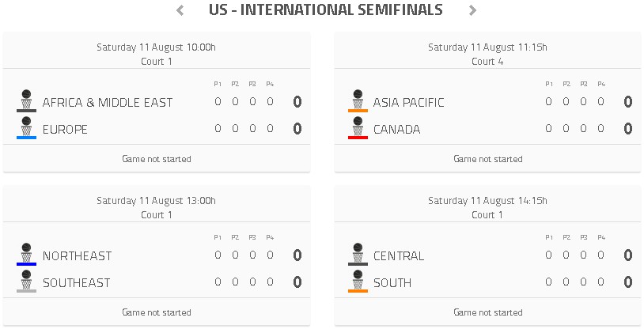Click the Southeast team basketball icon
644x329 pixels.
coord(26,282)
